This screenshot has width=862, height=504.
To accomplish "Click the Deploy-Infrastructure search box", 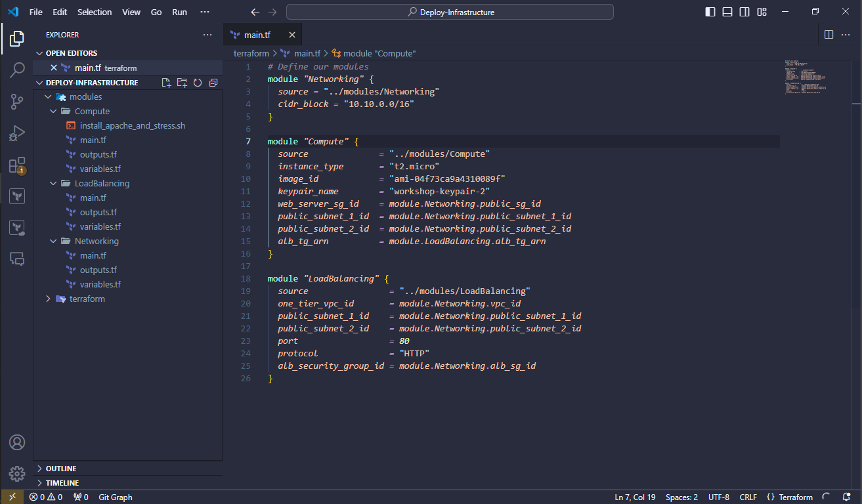I will [x=450, y=12].
